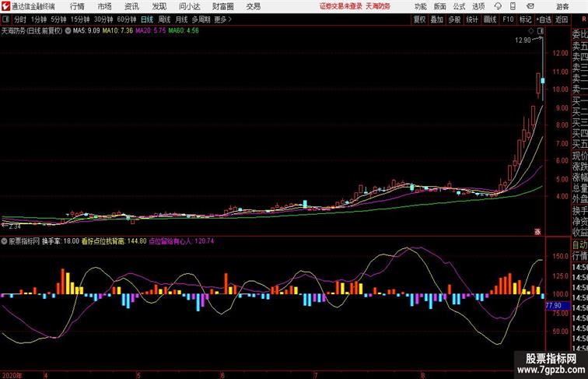Switch to 分时 period
The height and width of the screenshot is (379, 588).
pos(20,19)
